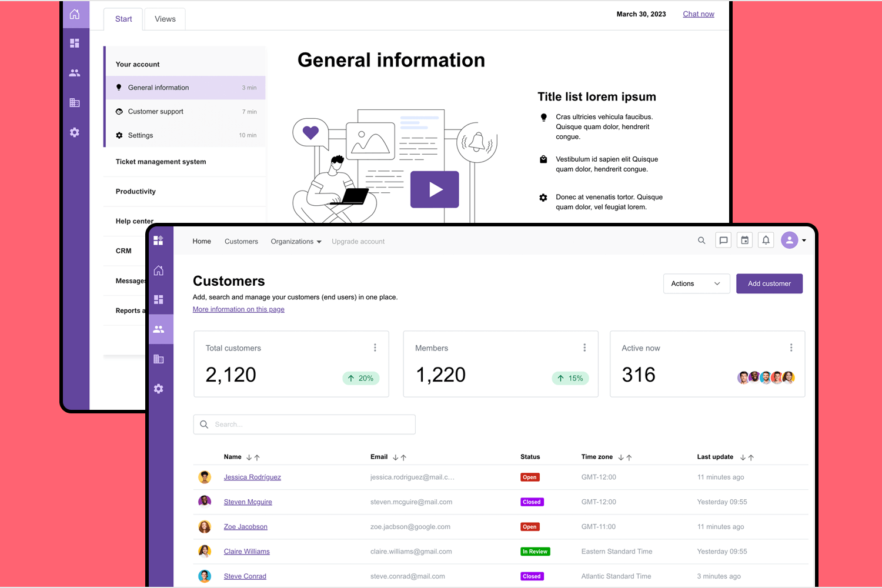
Task: Collapse the Your account section
Action: click(x=185, y=64)
